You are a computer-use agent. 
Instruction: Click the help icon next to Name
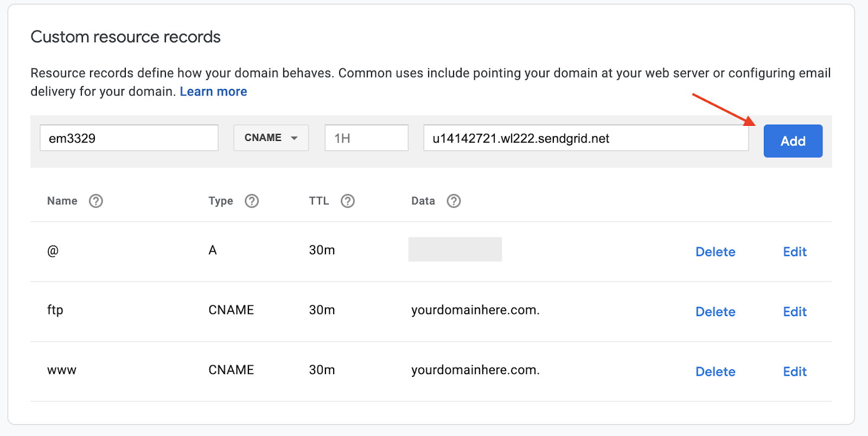pyautogui.click(x=96, y=201)
